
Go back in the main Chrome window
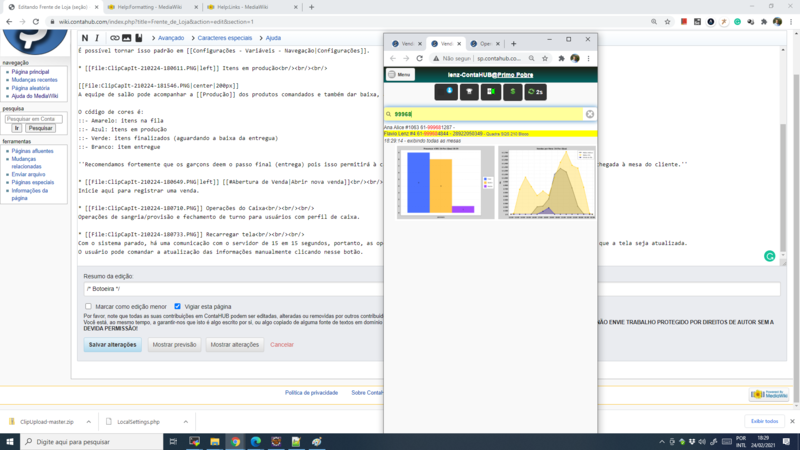9,22
